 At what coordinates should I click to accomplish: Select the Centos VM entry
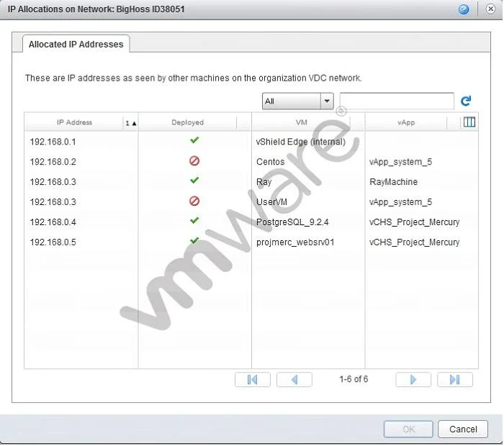[x=270, y=162]
